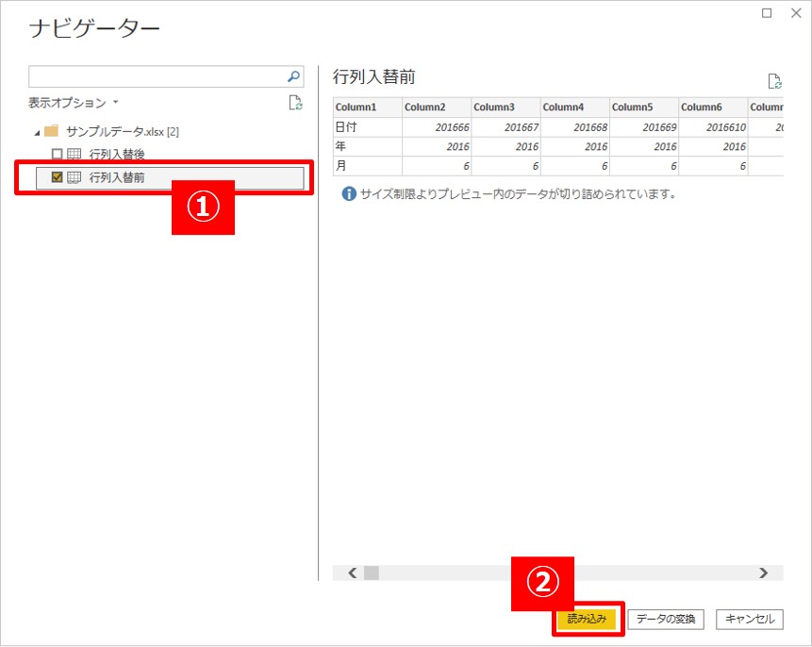Click the キャンセル button
The width and height of the screenshot is (812, 647).
click(x=750, y=620)
